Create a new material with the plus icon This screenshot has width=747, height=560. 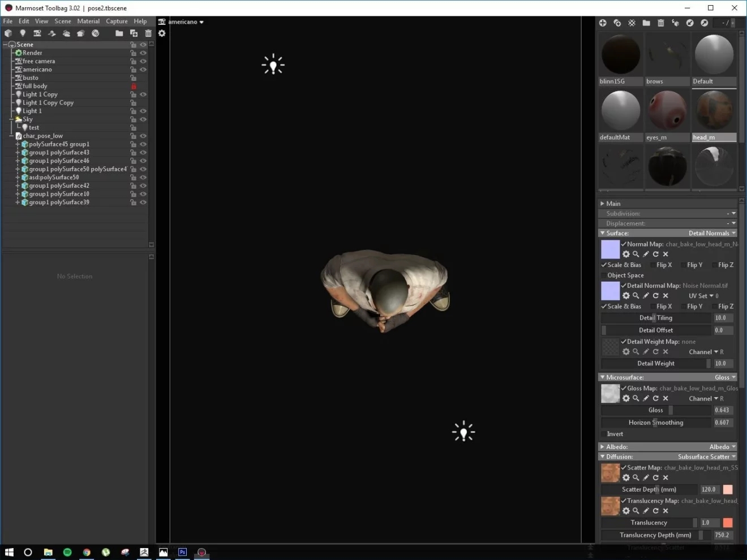(x=603, y=23)
